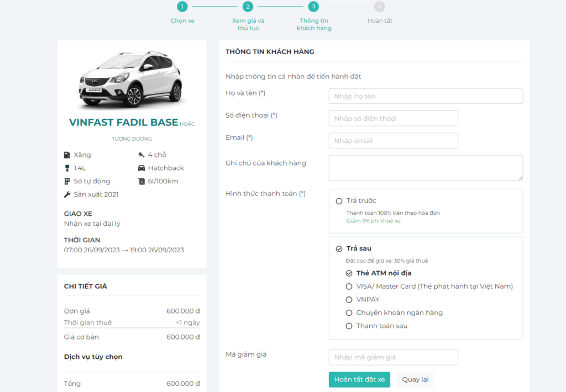The height and width of the screenshot is (392, 566).
Task: Click the VinFast Fadil car image
Action: (x=131, y=78)
